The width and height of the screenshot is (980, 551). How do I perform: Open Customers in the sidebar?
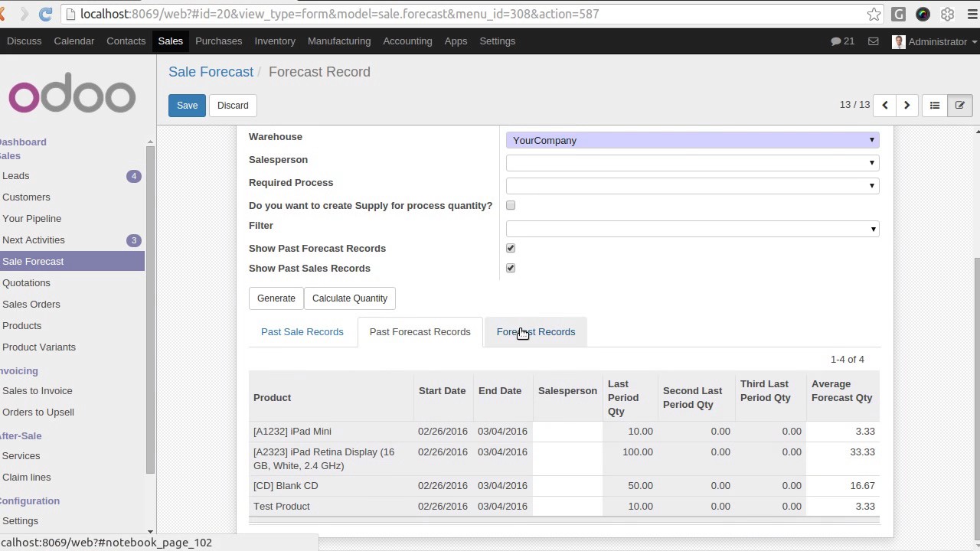coord(26,197)
